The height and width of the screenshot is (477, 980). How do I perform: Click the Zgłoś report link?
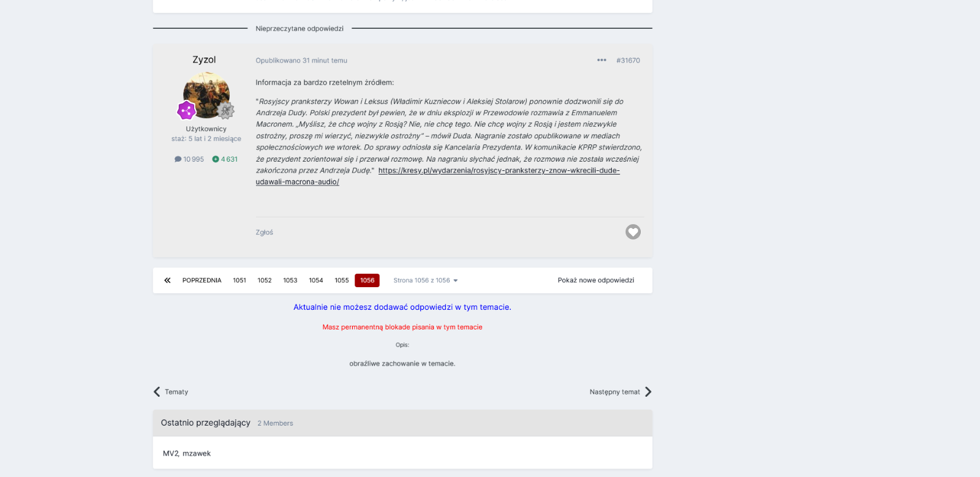point(265,233)
